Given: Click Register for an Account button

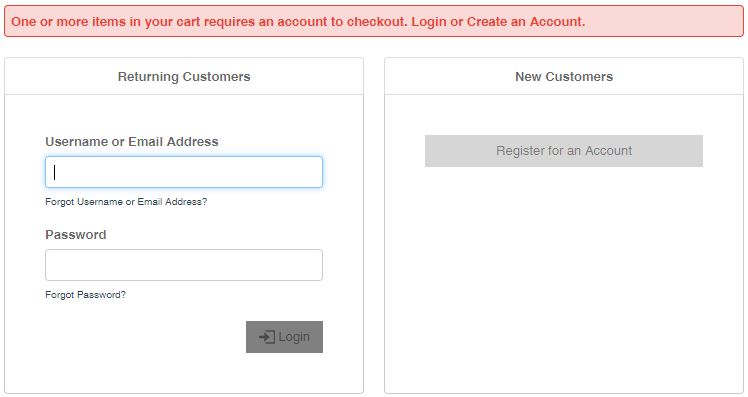Looking at the screenshot, I should click(x=564, y=151).
